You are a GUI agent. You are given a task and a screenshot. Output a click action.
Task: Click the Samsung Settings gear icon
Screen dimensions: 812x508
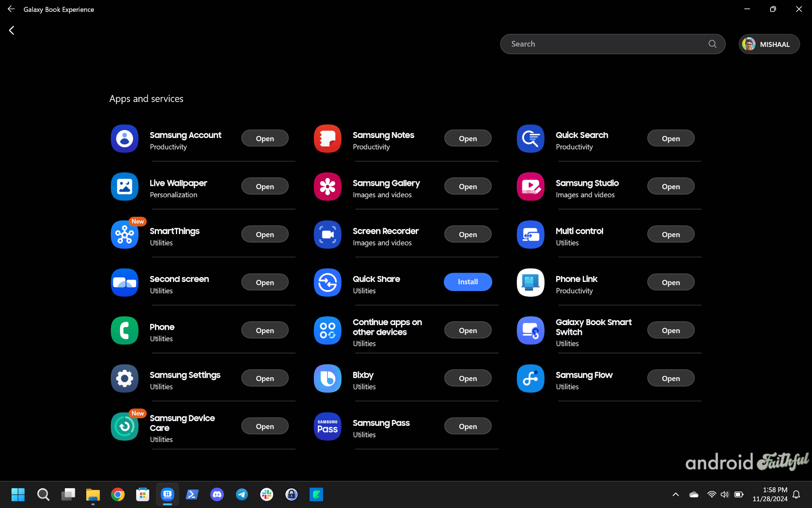click(x=124, y=378)
